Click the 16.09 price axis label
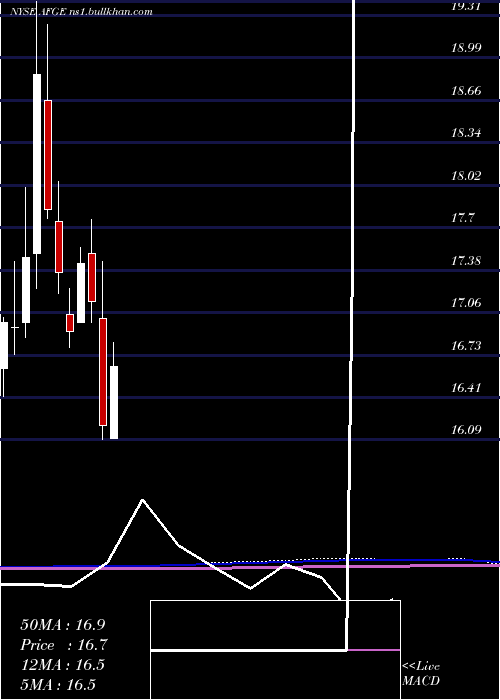Viewport: 500px width, 700px height. (467, 430)
